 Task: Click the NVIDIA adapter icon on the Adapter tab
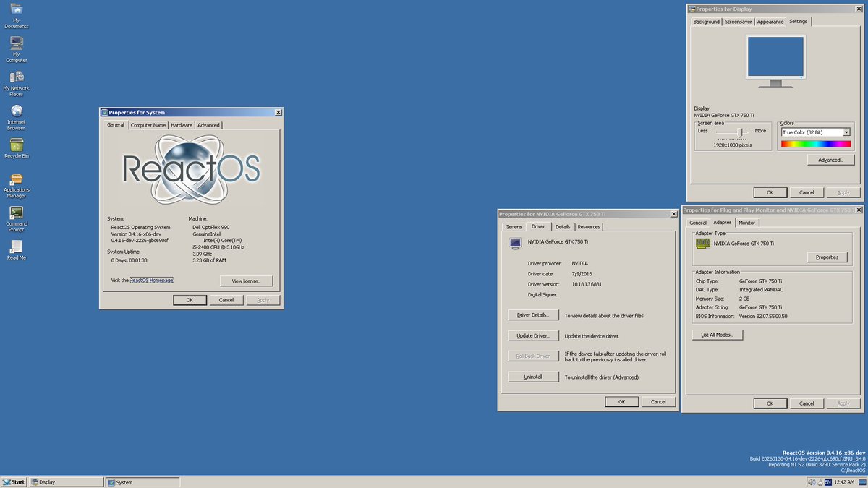[x=702, y=244]
